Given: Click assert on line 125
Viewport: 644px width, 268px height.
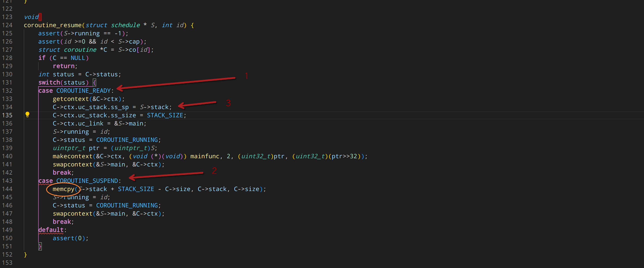Looking at the screenshot, I should (x=49, y=33).
